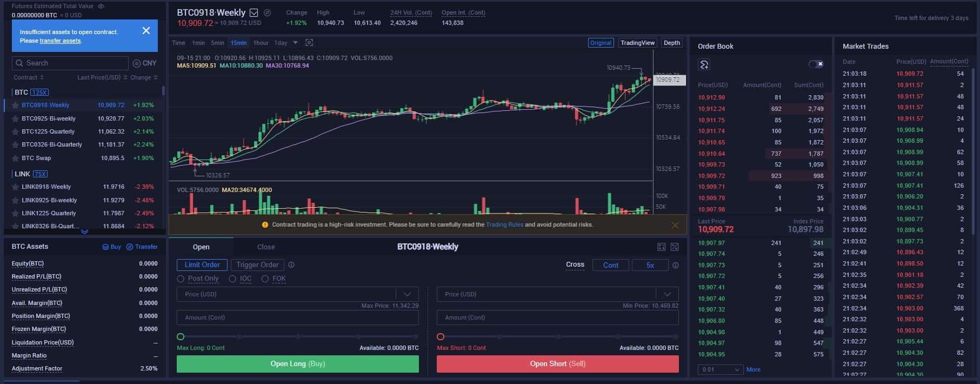Open the short Price (USD) dropdown arrow
Viewport: 980px width, 384px height.
[x=667, y=294]
